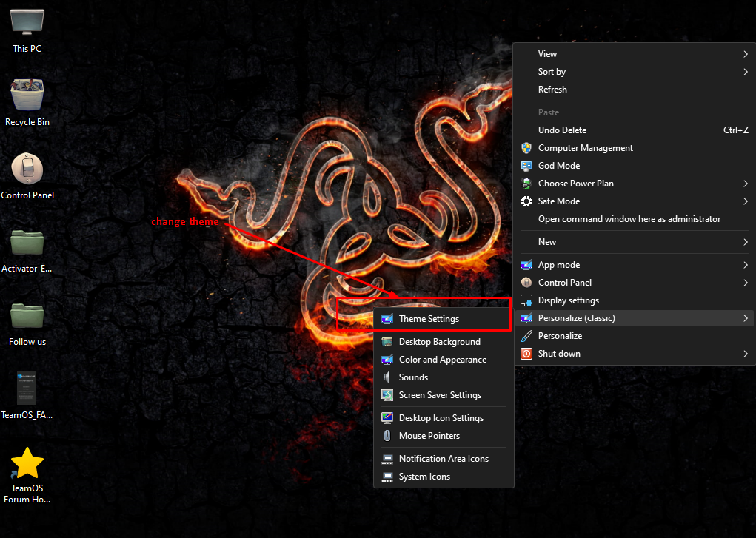Image resolution: width=756 pixels, height=538 pixels.
Task: Select Desktop Icon Settings entry
Action: [444, 418]
